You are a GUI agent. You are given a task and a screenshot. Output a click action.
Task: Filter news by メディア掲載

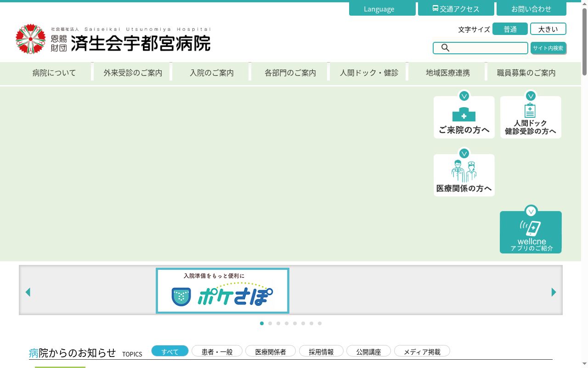point(422,351)
